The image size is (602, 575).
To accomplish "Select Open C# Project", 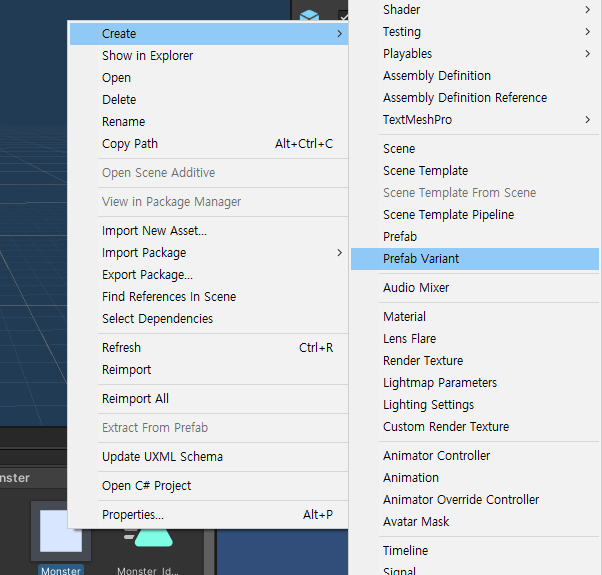I will coord(208,486).
